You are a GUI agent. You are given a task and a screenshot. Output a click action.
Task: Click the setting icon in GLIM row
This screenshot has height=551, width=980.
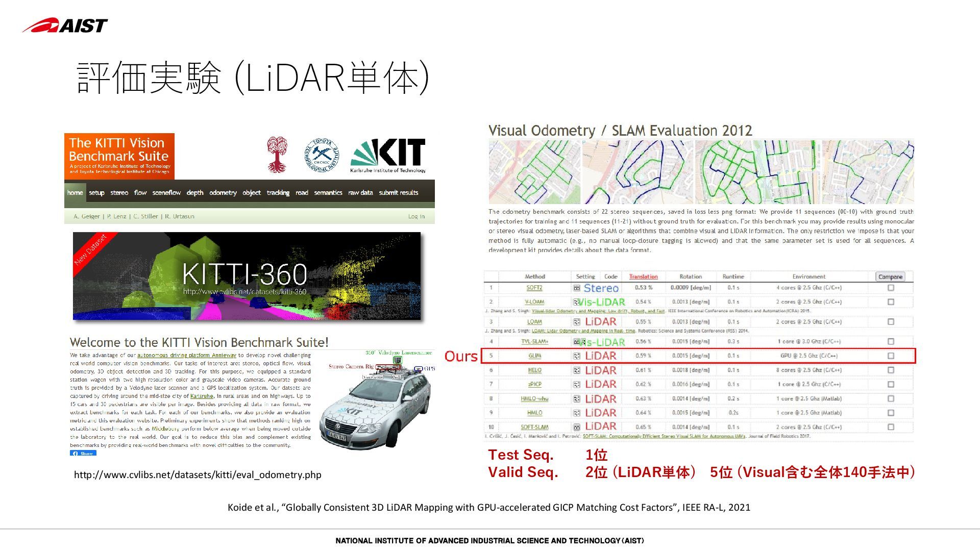point(577,356)
